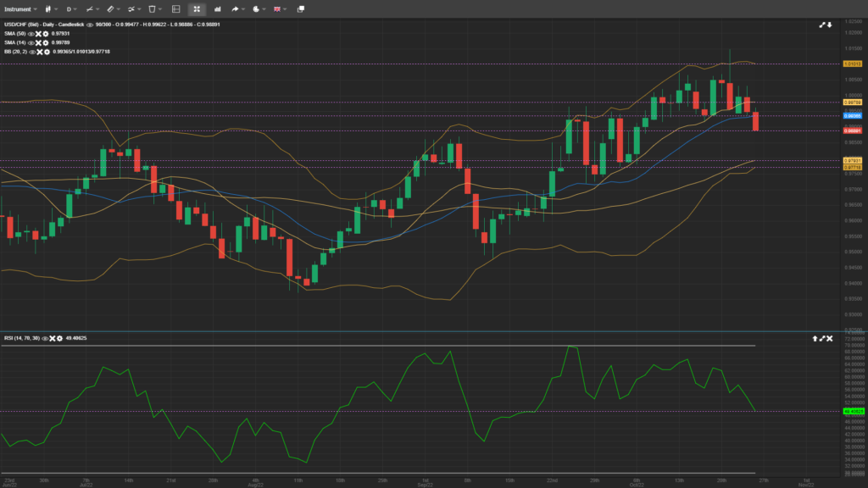Expand the indicators dropdown arrow

tap(139, 9)
